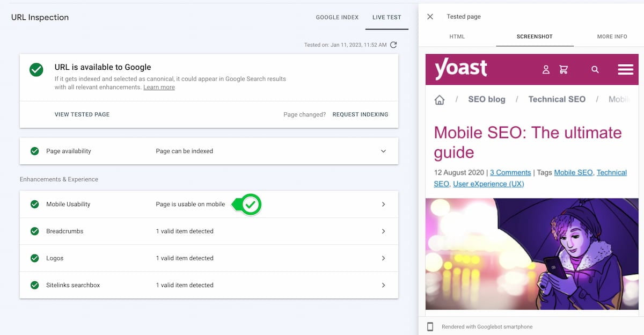
Task: Select the user account icon in Yoast header
Action: (546, 69)
